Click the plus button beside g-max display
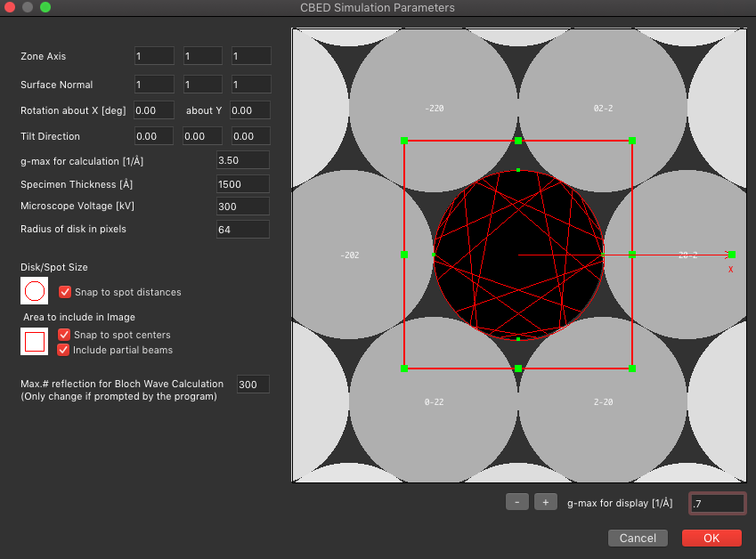Screen dimensions: 756x559 tap(545, 502)
